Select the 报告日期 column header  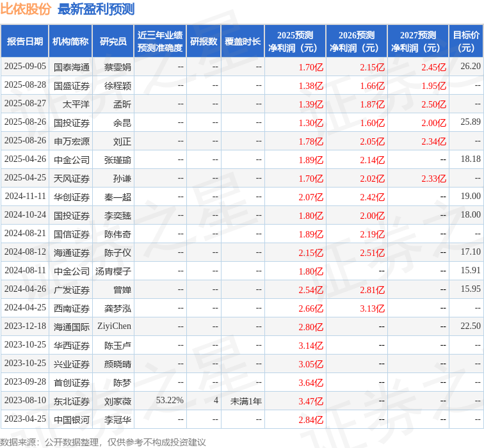point(25,42)
